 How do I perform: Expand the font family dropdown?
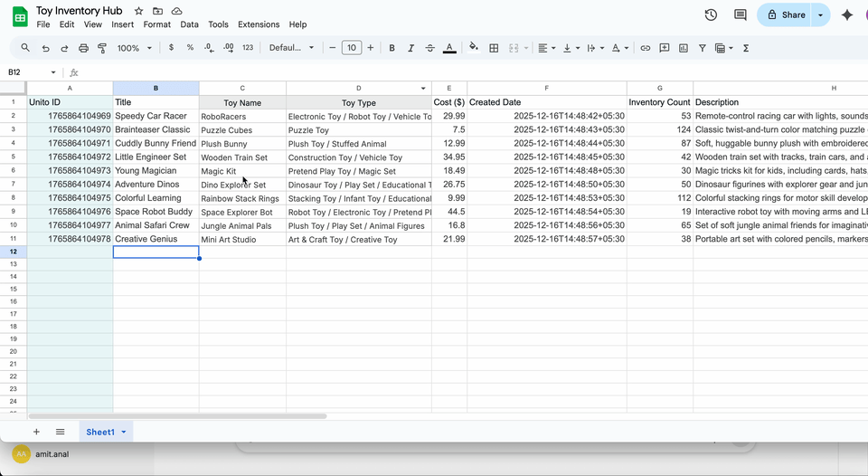click(292, 48)
